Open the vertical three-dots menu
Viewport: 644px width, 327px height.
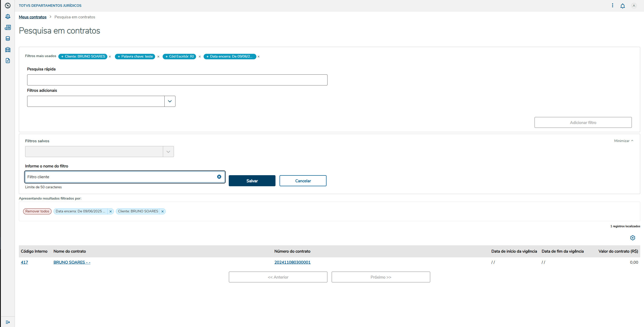point(612,6)
